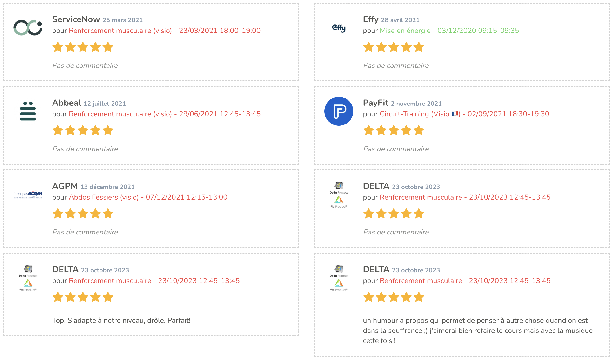The width and height of the screenshot is (615, 364).
Task: Click the French flag in the PayFit link
Action: (x=456, y=114)
